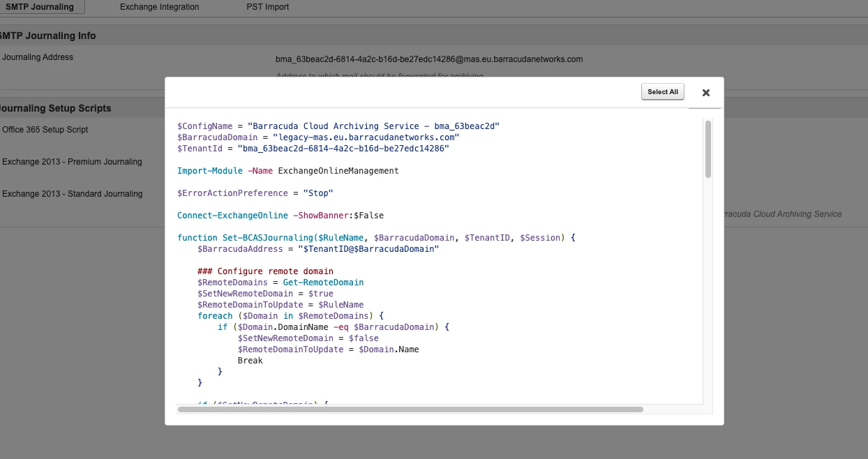Click the $RemoteDomains = Get-RemoteDomain line
868x459 pixels.
[280, 283]
